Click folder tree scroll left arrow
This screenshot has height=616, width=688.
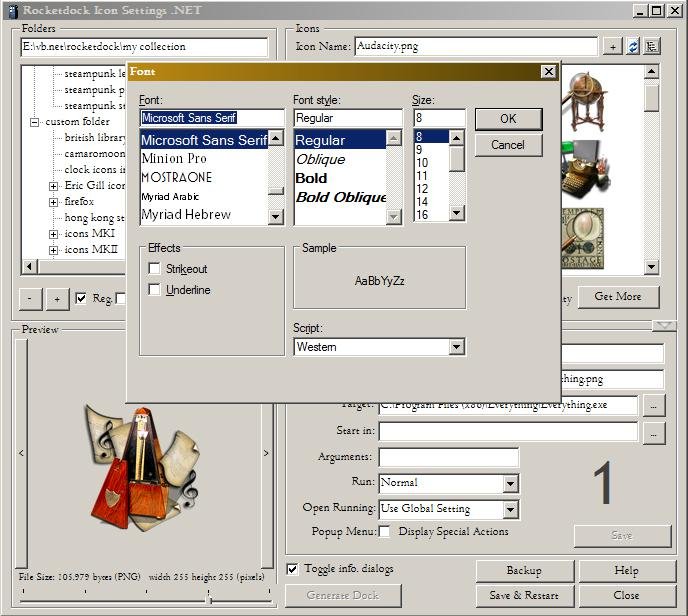pyautogui.click(x=29, y=266)
